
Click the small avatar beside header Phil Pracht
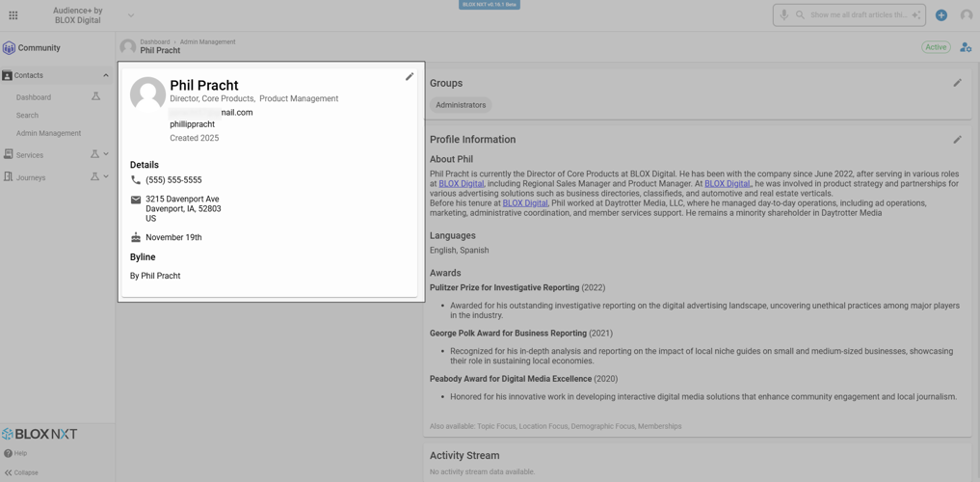[128, 47]
